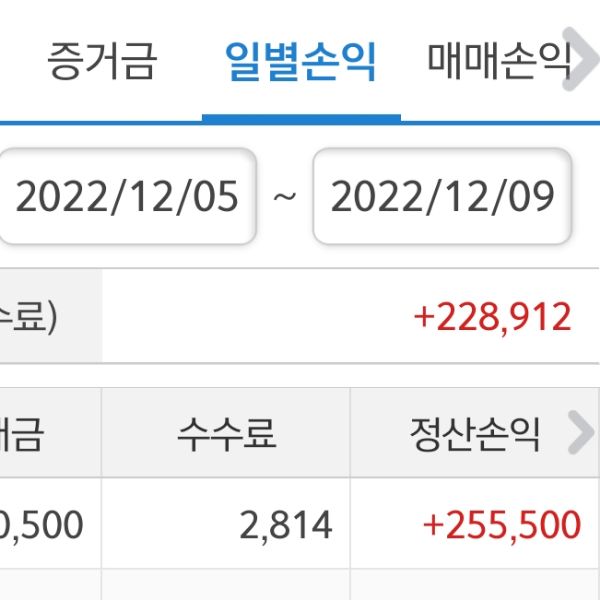Click the empty cell below 0,500
Image resolution: width=600 pixels, height=600 pixels.
pyautogui.click(x=50, y=586)
